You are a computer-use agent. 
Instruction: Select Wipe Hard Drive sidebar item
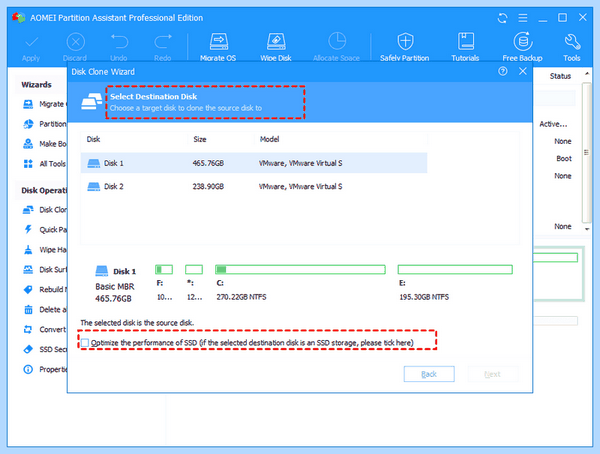click(44, 250)
